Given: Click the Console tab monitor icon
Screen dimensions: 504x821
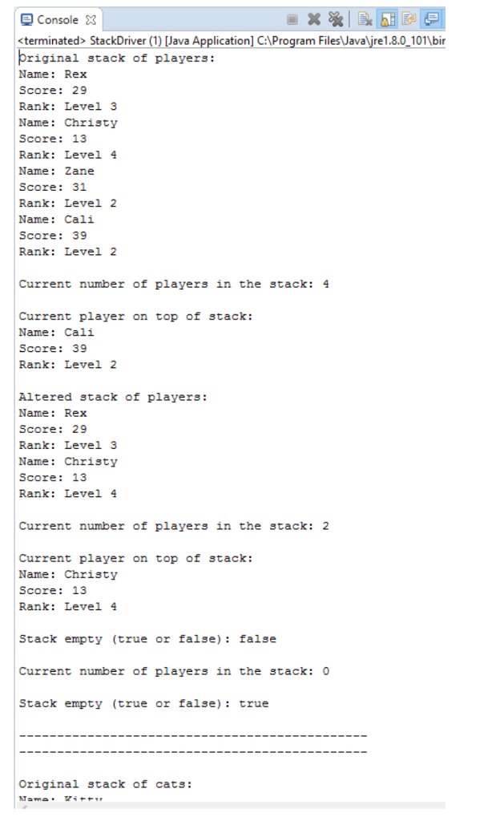Looking at the screenshot, I should 26,20.
